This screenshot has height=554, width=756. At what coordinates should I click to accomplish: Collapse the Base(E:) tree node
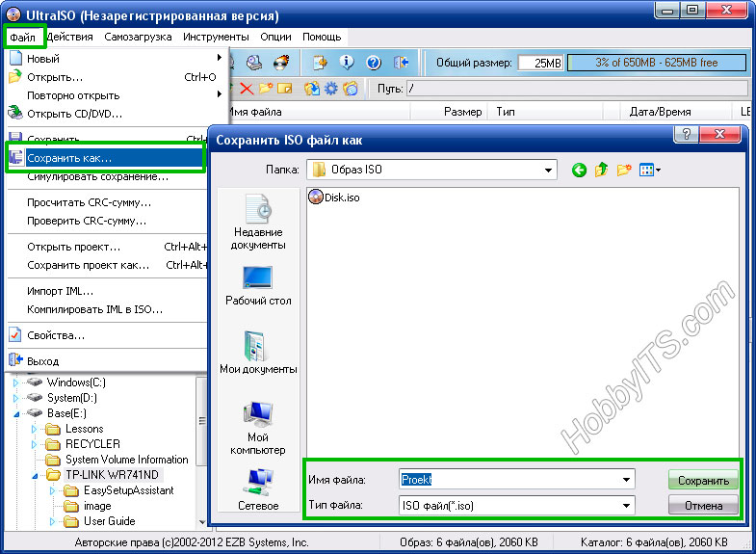pyautogui.click(x=16, y=413)
